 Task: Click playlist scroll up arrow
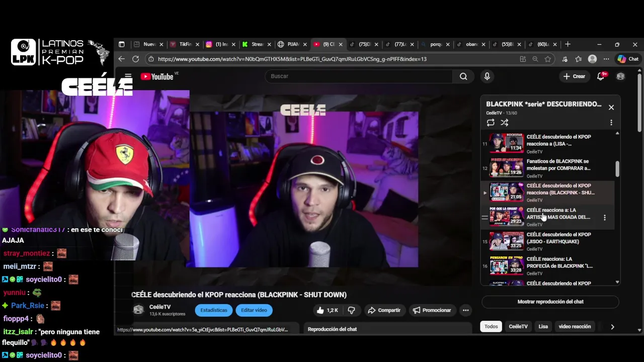[617, 133]
